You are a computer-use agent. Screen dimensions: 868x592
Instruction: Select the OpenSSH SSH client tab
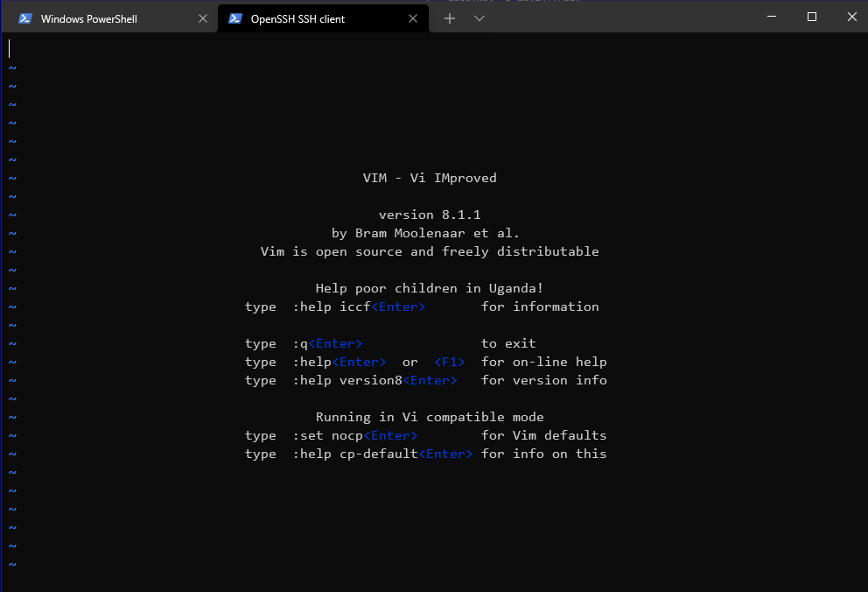click(x=323, y=19)
